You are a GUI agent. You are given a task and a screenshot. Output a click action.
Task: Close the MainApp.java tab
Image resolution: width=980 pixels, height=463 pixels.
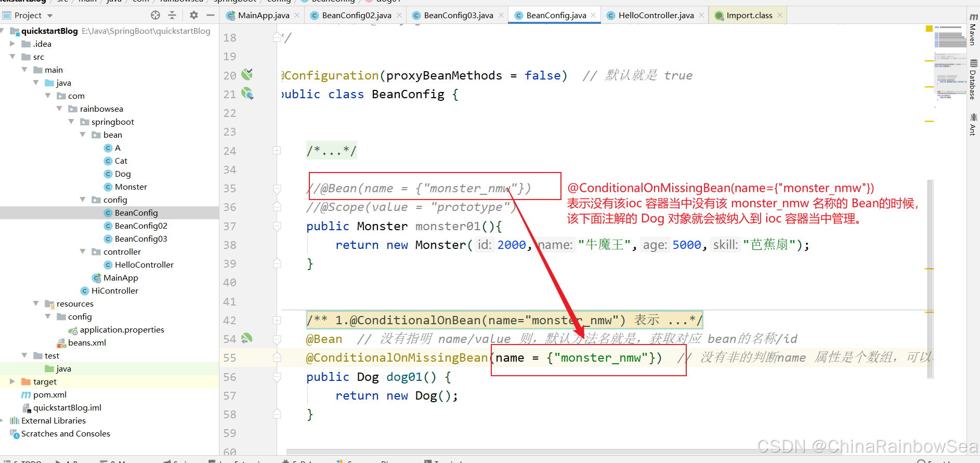click(x=297, y=16)
